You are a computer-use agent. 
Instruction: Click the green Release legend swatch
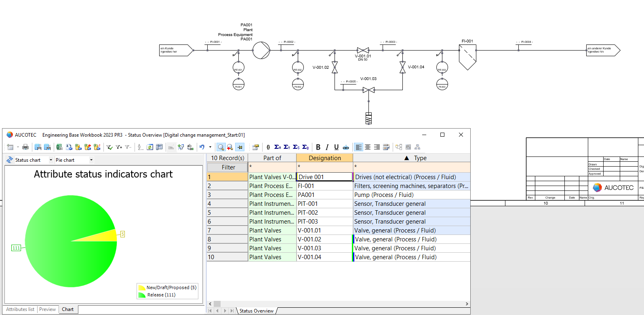[142, 295]
